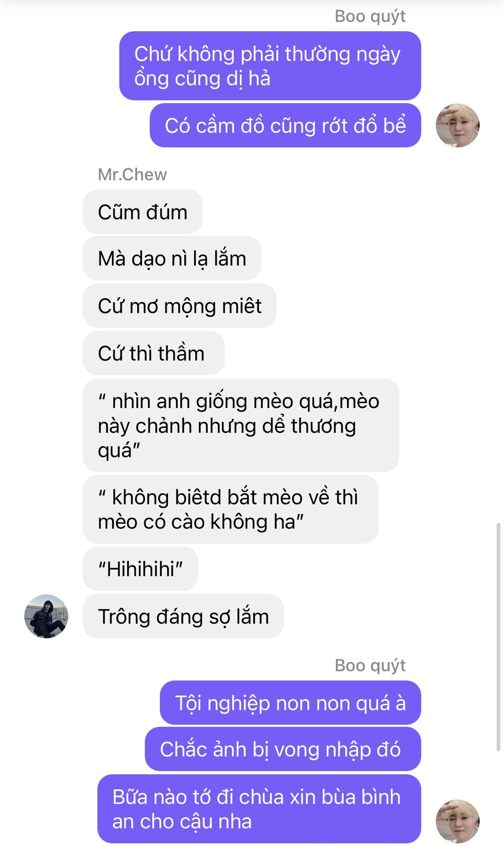Click the 'Mr.Chew' sender name label
Screen dimensions: 504x847
[132, 175]
